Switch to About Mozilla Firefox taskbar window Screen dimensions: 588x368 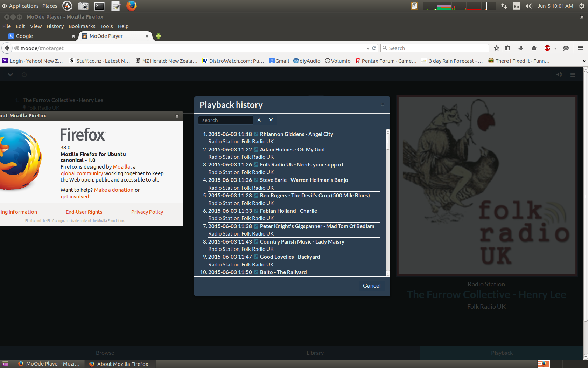(x=120, y=364)
